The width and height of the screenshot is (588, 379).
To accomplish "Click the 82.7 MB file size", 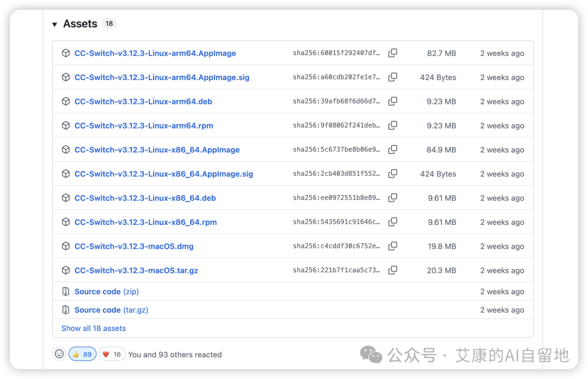I will (x=442, y=53).
